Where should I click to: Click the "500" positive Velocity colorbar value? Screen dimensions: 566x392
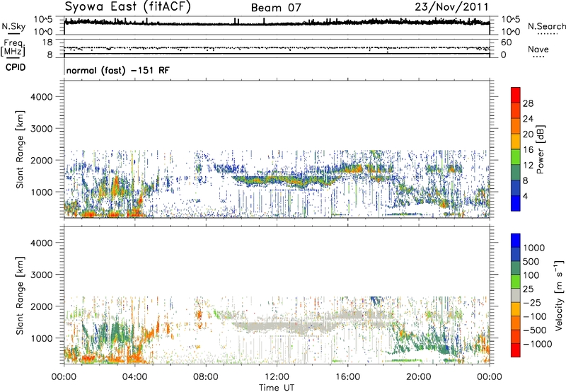[x=531, y=262]
